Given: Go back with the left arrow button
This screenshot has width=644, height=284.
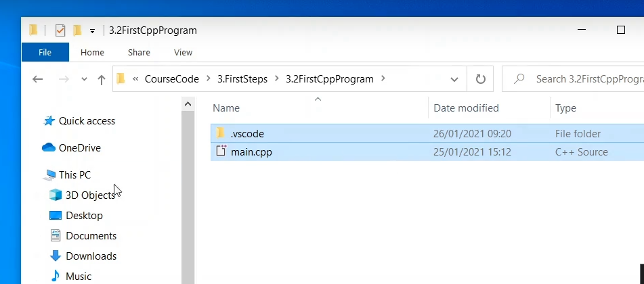Looking at the screenshot, I should 38,79.
